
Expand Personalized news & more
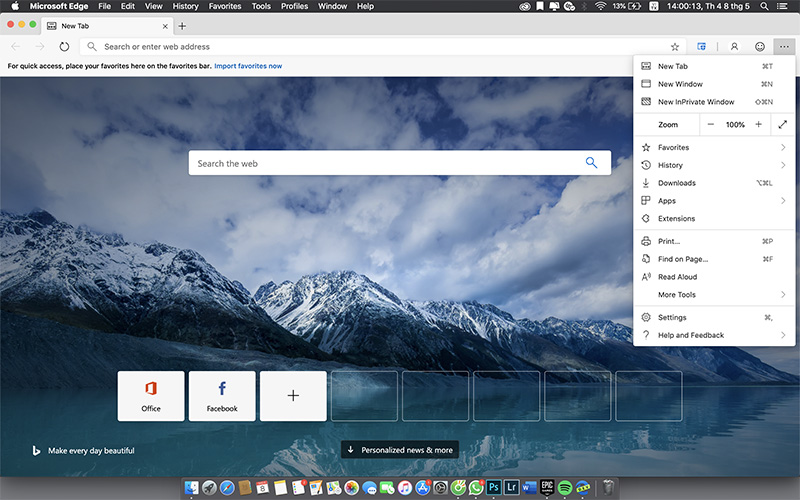[400, 450]
